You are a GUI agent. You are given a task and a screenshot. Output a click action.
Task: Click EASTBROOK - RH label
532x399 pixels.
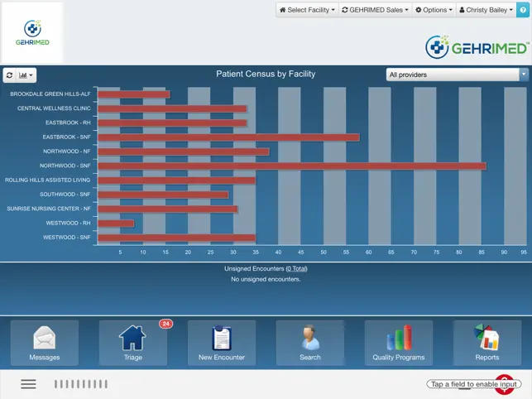coord(68,123)
